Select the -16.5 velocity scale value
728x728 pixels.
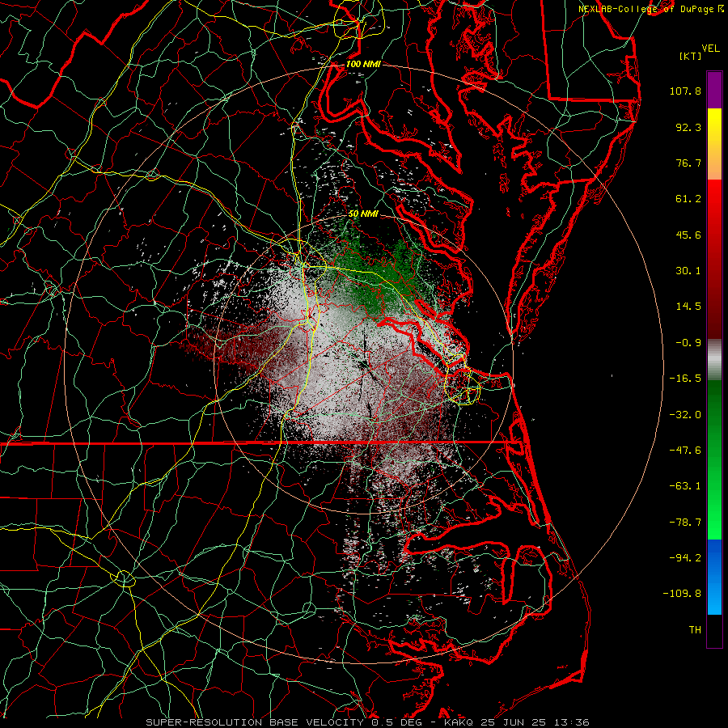[685, 379]
